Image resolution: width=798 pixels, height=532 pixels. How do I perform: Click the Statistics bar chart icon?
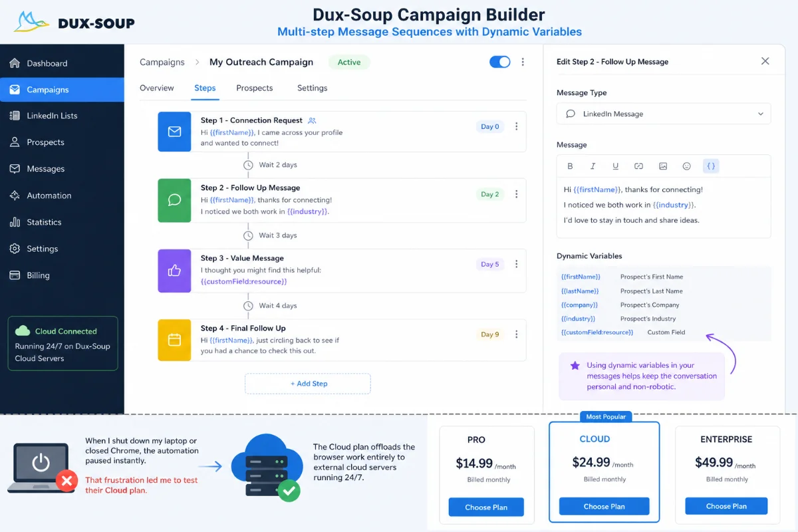(15, 222)
